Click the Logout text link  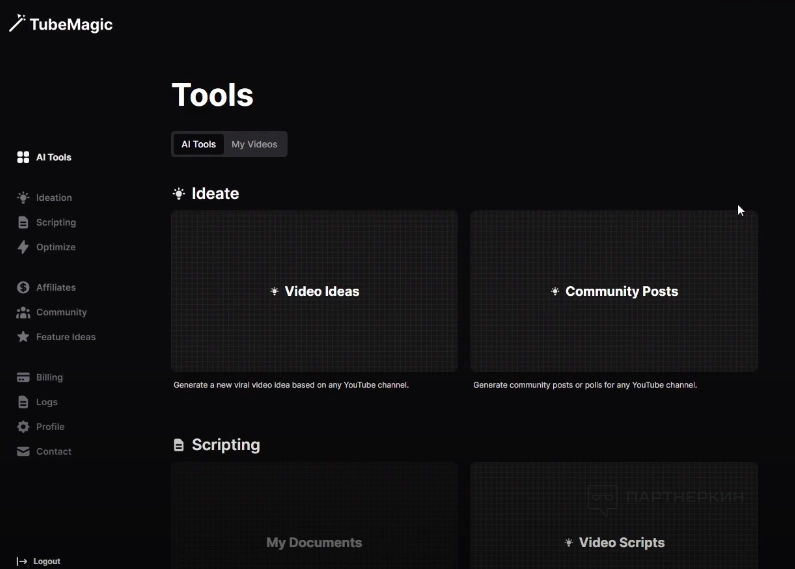(x=47, y=561)
